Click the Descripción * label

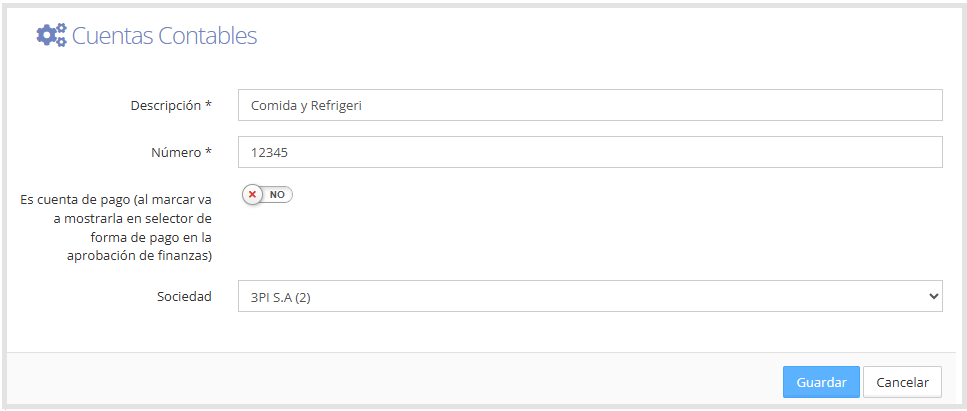coord(171,105)
